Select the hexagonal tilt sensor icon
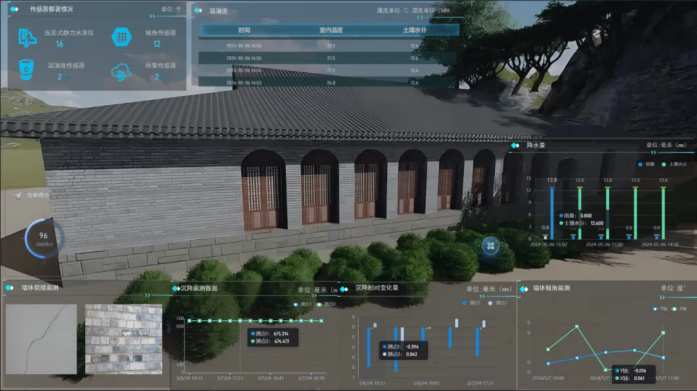This screenshot has height=391, width=697. point(121,37)
